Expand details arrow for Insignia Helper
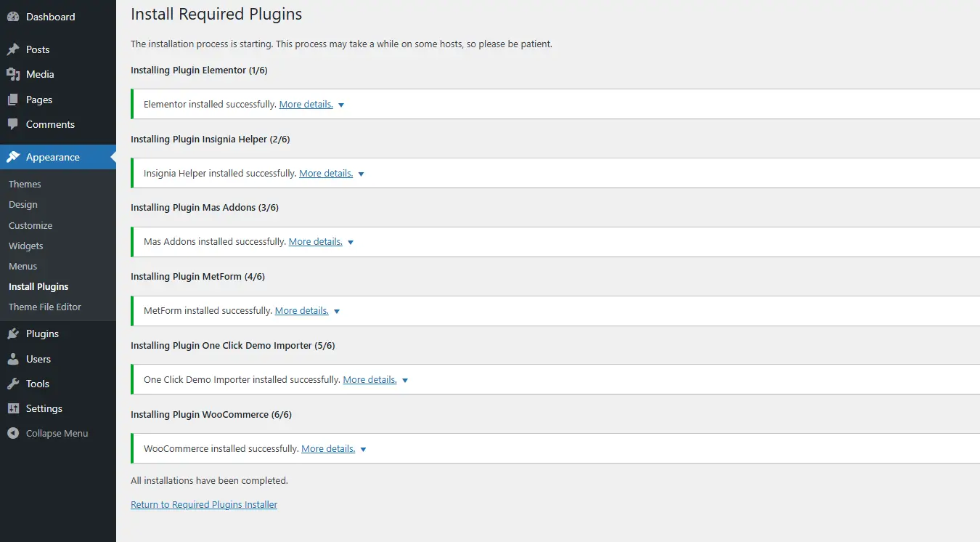 361,174
